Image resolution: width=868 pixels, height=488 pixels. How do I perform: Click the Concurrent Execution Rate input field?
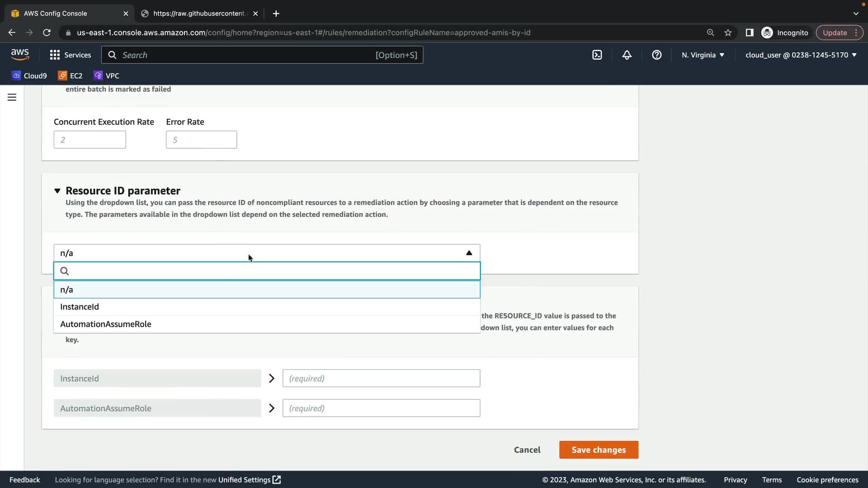point(90,140)
